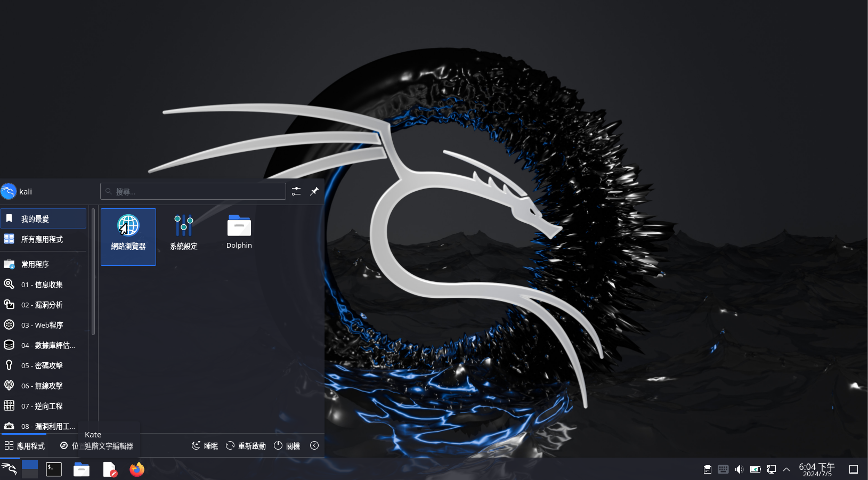Open the 網路瀏覽器 web browser favorite

point(128,237)
